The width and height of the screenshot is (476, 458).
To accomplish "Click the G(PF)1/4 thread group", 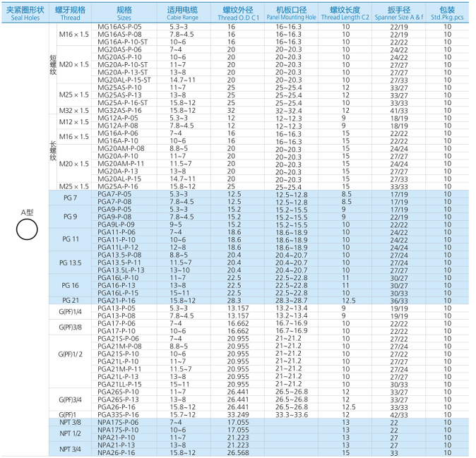I will tap(70, 312).
